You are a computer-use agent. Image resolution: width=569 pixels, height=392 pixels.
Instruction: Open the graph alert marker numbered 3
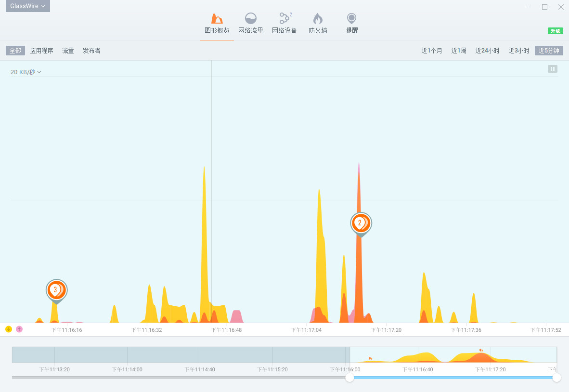[57, 291]
